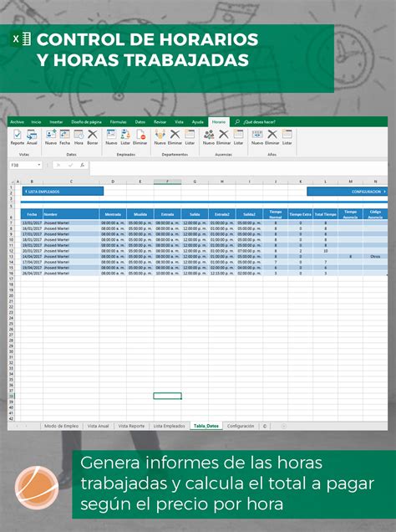
Task: Open the Datos ribbon tab
Action: [140, 122]
